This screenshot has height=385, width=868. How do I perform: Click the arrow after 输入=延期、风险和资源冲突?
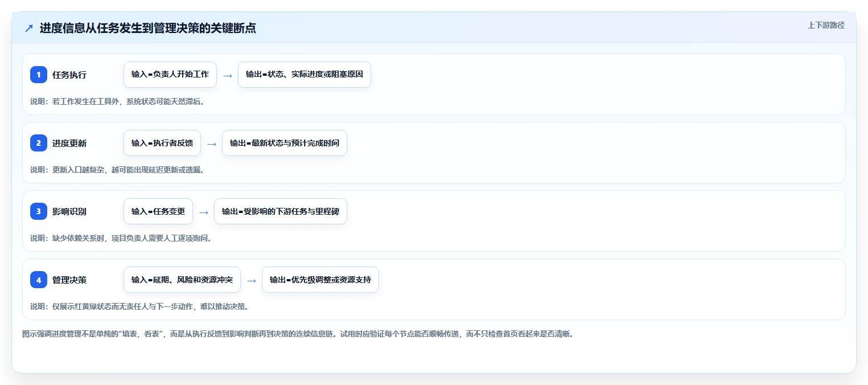(x=252, y=280)
